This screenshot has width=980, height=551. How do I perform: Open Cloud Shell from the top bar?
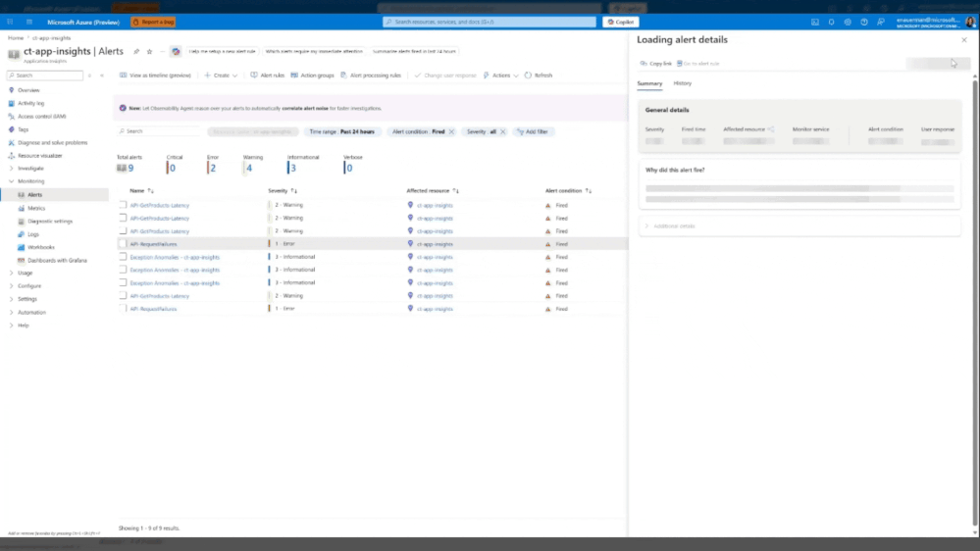pyautogui.click(x=815, y=22)
